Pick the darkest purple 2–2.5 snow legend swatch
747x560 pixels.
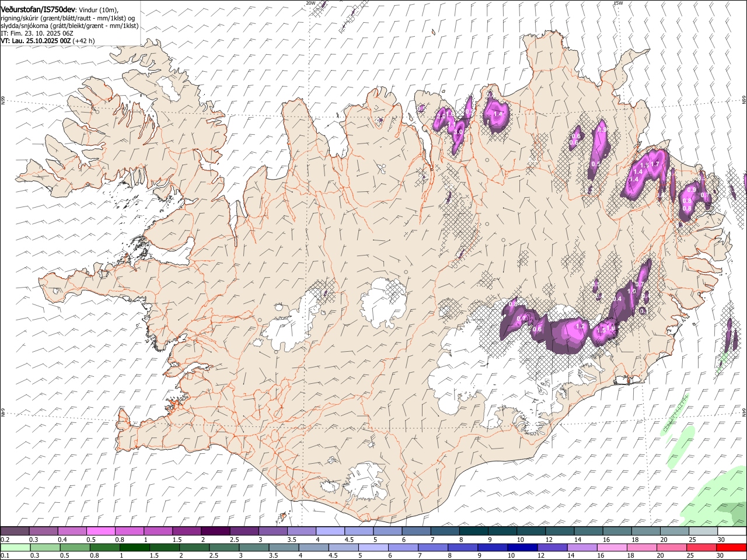click(x=215, y=531)
